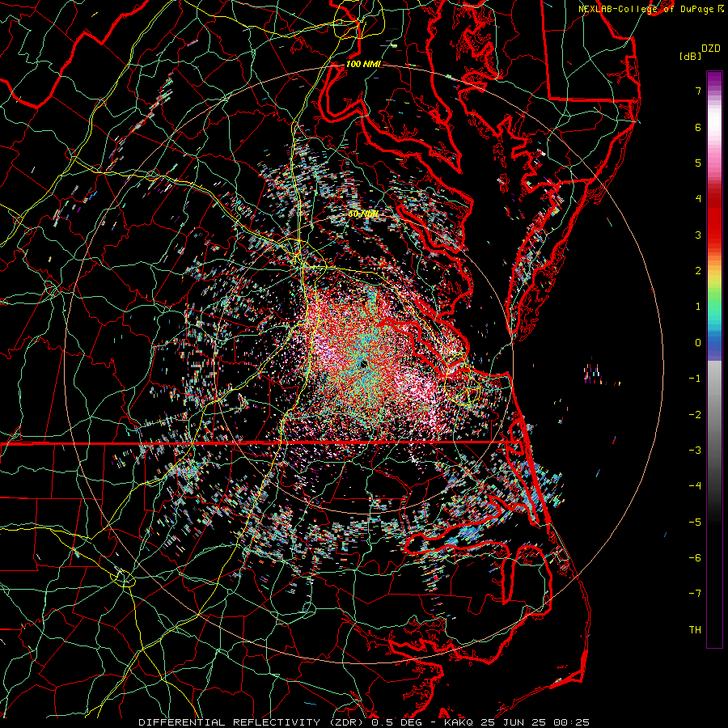
Task: Select the -4 dB scale label
Action: coord(695,486)
